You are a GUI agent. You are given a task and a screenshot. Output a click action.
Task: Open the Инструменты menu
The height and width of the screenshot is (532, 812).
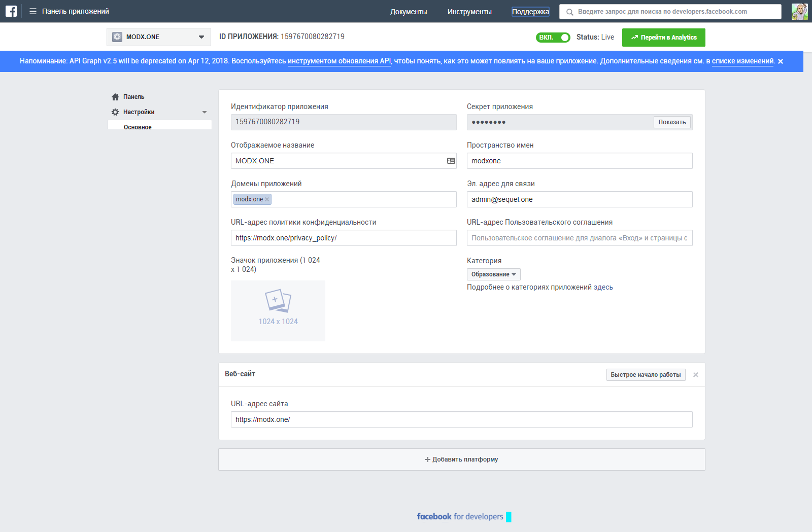coord(469,12)
